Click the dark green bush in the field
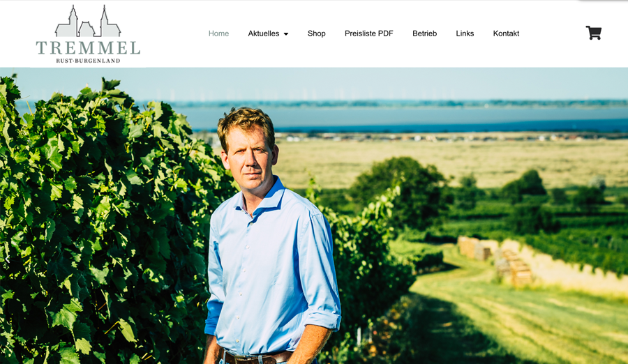The height and width of the screenshot is (364, 628). click(401, 188)
